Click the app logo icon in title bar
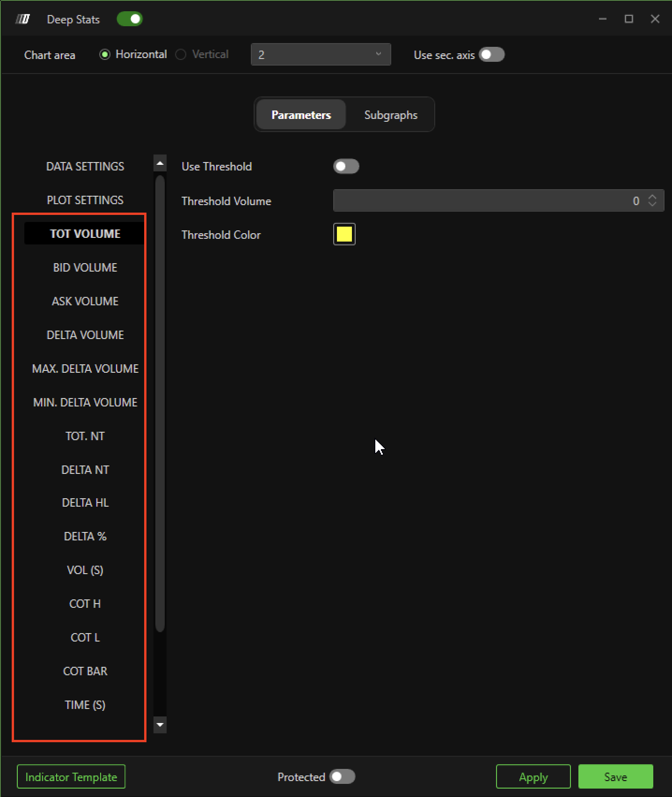The width and height of the screenshot is (672, 797). pos(22,19)
